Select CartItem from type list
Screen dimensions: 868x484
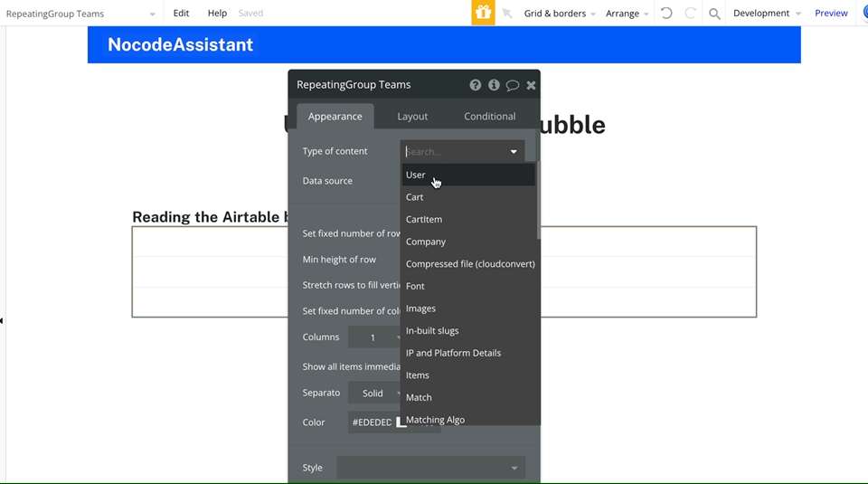[x=468, y=219]
